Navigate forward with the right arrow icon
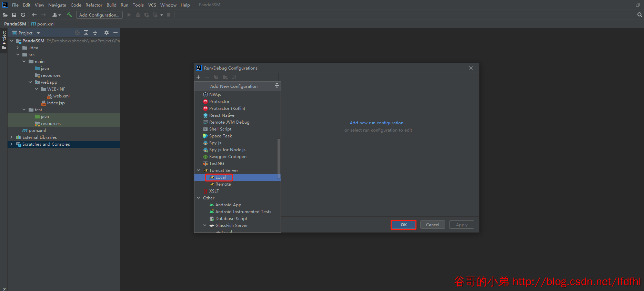 pyautogui.click(x=43, y=15)
